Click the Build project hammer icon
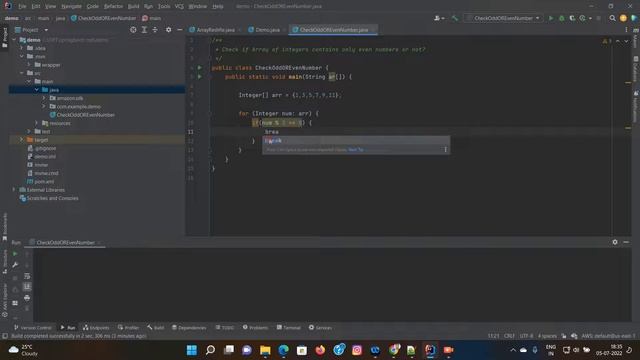This screenshot has width=640, height=360. (455, 18)
